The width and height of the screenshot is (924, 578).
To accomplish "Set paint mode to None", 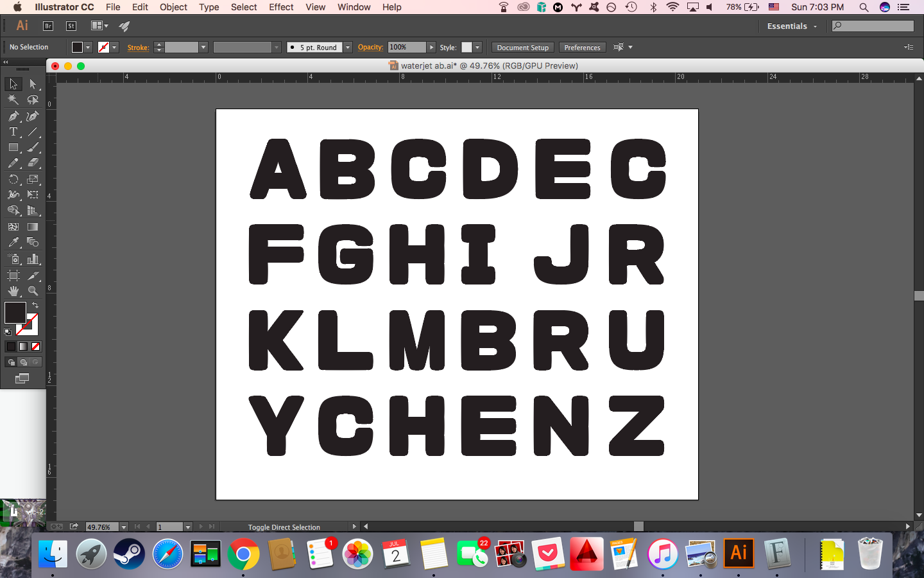I will 35,346.
